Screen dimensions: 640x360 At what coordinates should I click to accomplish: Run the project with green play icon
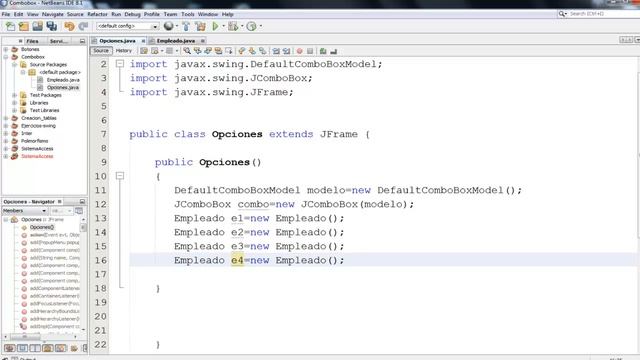[x=215, y=27]
